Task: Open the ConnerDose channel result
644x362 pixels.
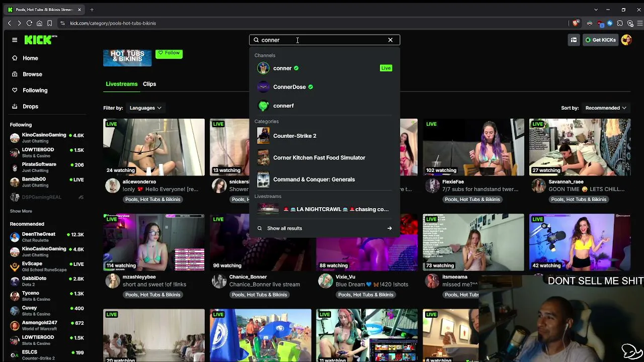Action: tap(325, 87)
